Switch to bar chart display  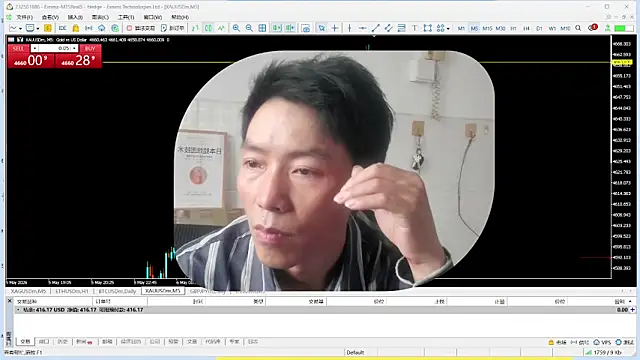point(195,28)
